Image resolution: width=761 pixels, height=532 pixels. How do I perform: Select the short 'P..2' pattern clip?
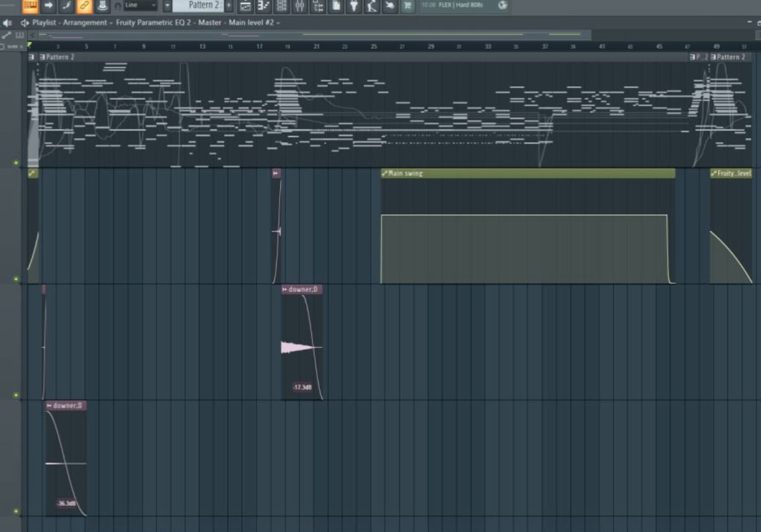(x=698, y=57)
